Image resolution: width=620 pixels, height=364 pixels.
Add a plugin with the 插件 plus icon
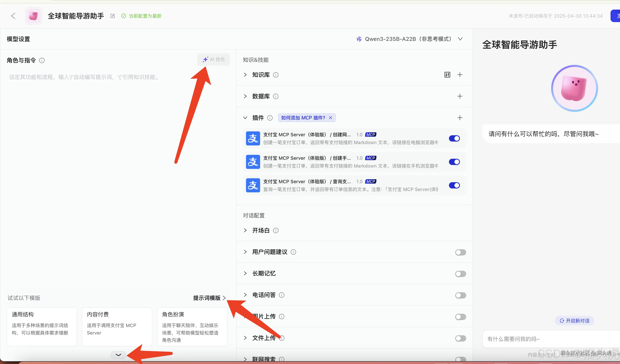pos(460,118)
